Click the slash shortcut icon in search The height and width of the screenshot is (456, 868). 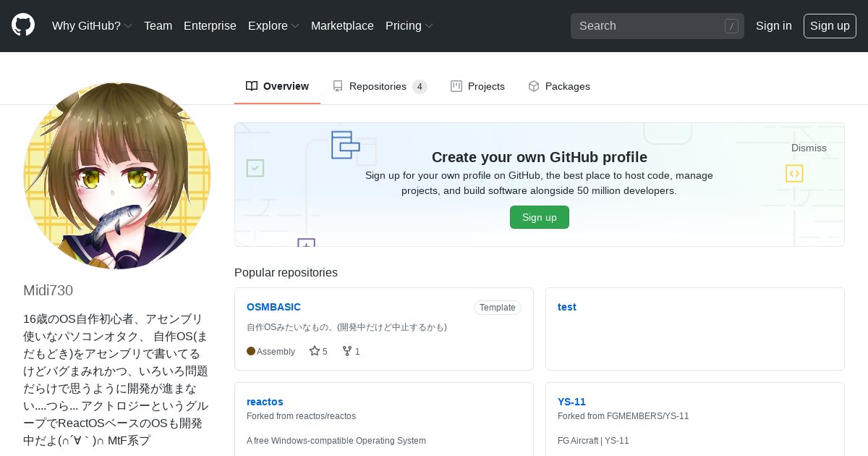coord(731,26)
